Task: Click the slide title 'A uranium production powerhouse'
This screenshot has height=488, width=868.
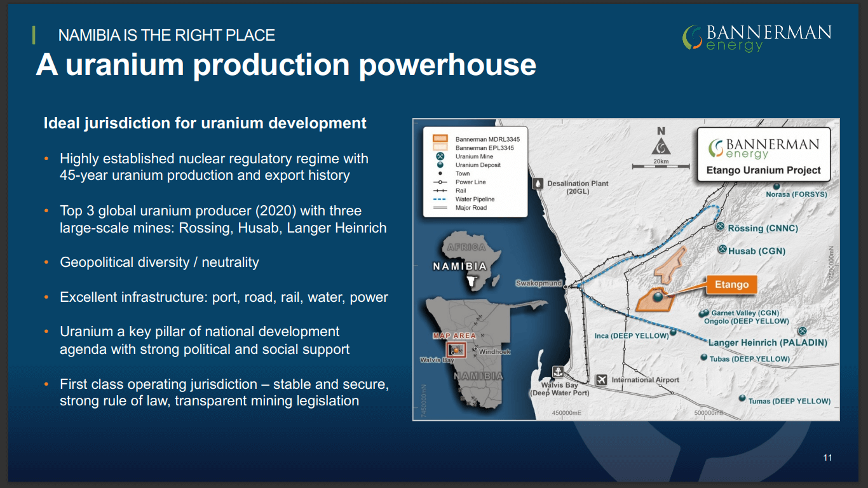Action: coord(286,64)
